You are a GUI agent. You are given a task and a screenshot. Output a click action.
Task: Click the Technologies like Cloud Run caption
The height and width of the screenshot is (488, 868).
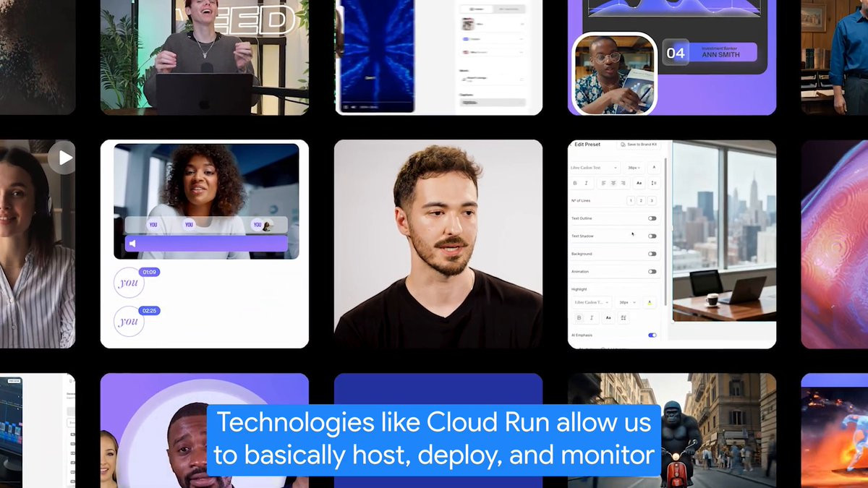434,440
